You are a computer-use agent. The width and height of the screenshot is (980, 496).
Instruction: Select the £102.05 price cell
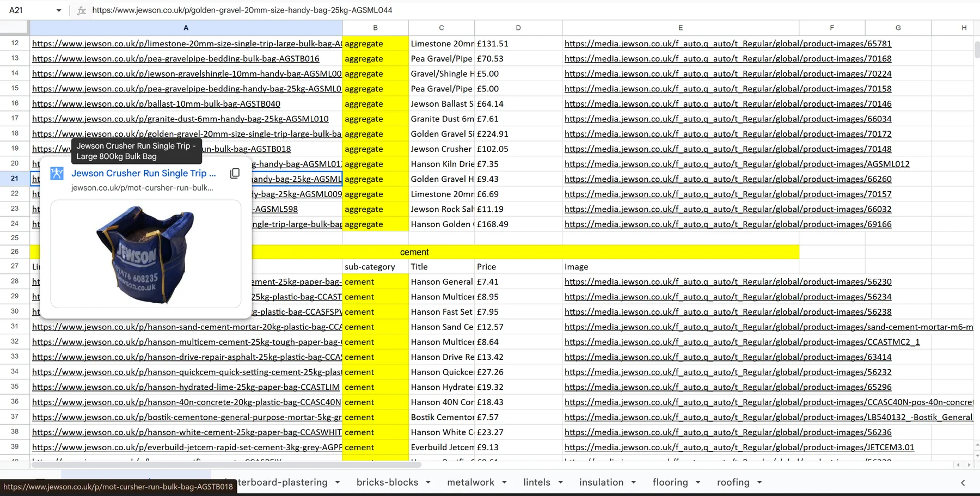coord(518,149)
